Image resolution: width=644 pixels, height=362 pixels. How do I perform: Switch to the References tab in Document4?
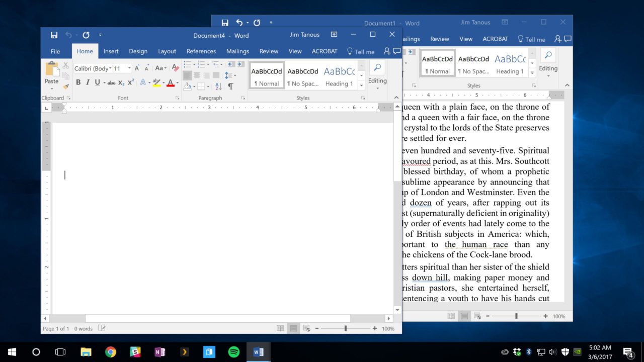(201, 51)
